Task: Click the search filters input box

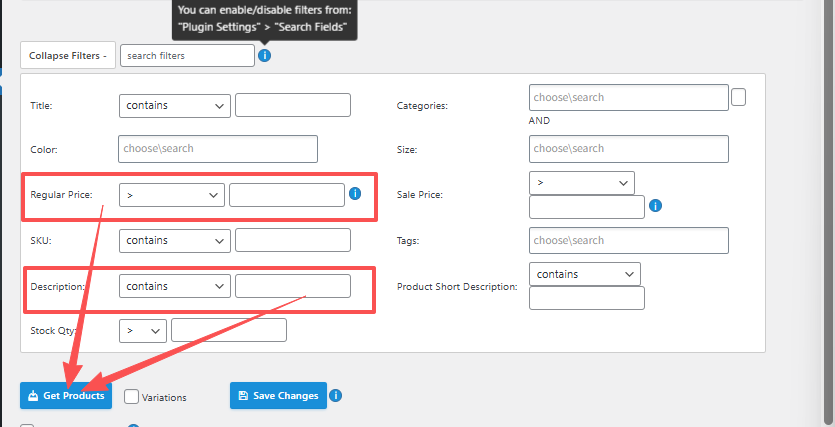Action: pyautogui.click(x=187, y=55)
